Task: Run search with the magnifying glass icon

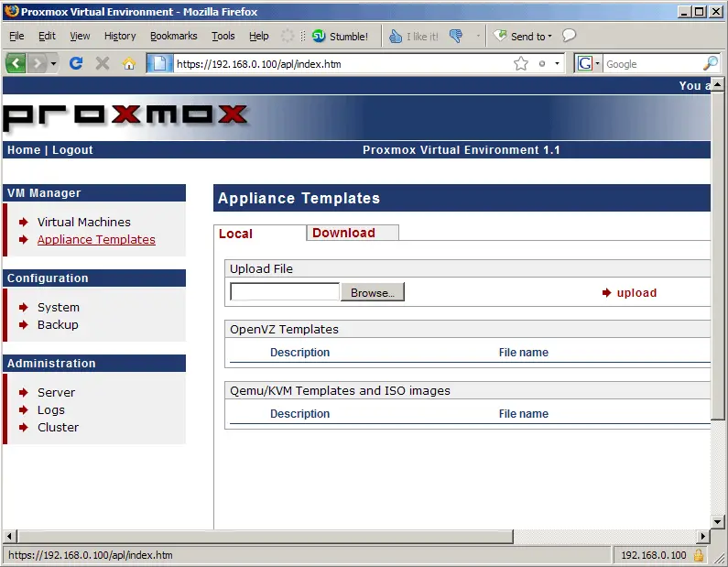Action: point(710,63)
